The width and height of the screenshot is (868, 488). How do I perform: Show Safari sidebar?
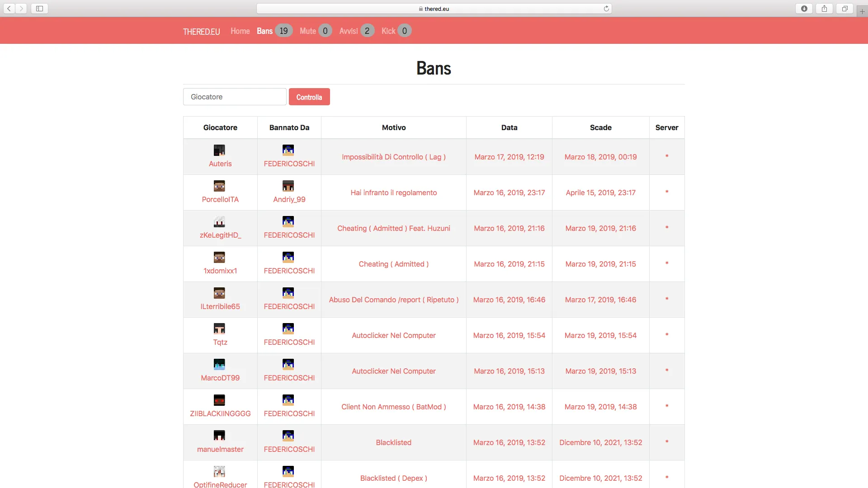pyautogui.click(x=39, y=9)
